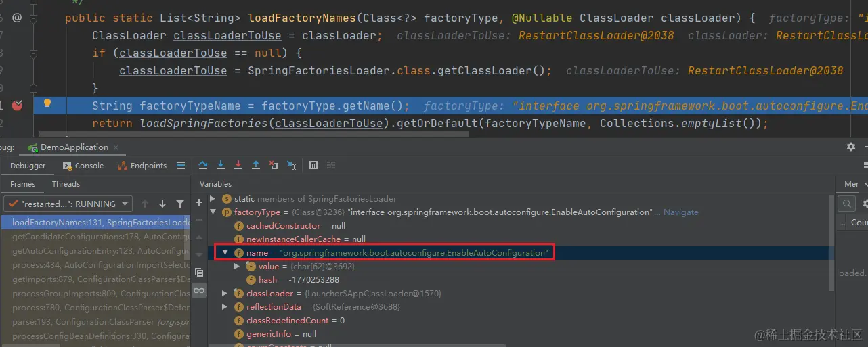Click the red Force Step Into icon
Viewport: 868px width, 347px height.
(238, 165)
